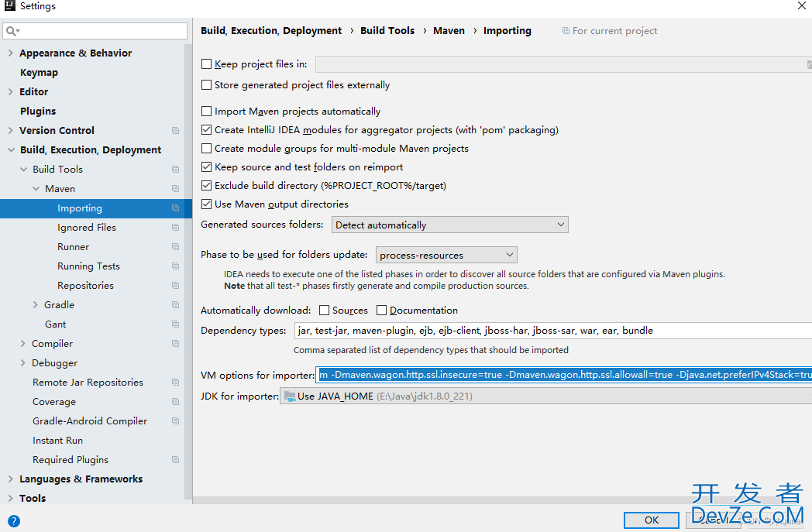The image size is (812, 532).
Task: Enable automatic download of Documentation
Action: 382,310
